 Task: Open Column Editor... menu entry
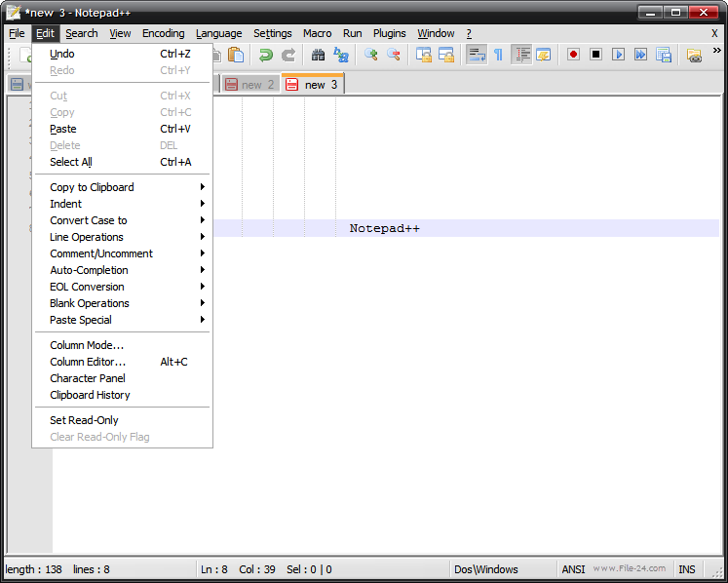click(x=122, y=362)
